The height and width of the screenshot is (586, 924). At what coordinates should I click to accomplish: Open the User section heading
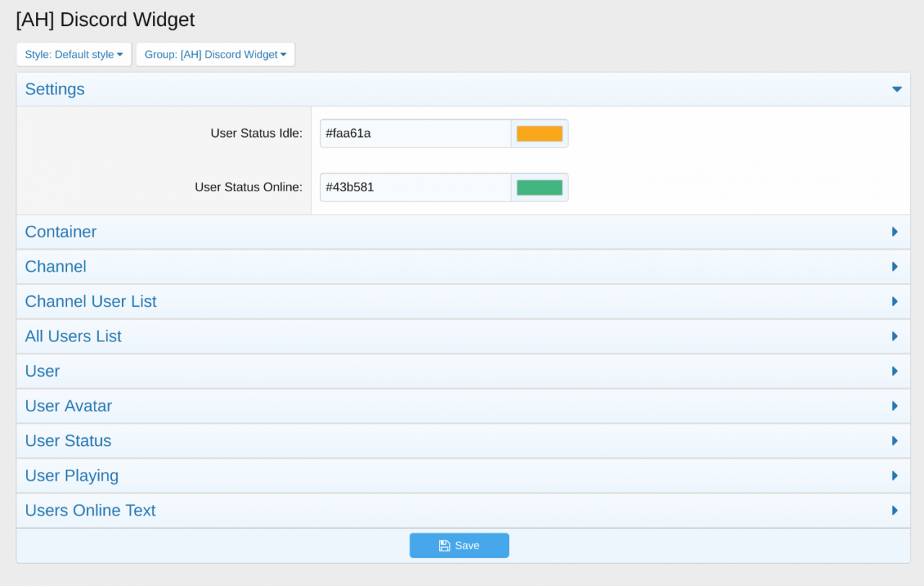pyautogui.click(x=43, y=371)
